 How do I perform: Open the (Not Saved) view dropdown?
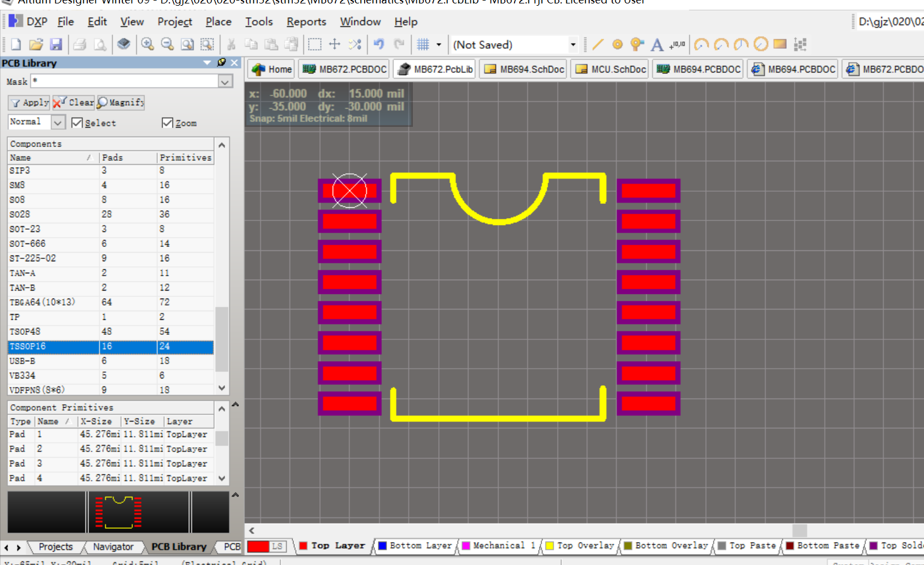(573, 44)
